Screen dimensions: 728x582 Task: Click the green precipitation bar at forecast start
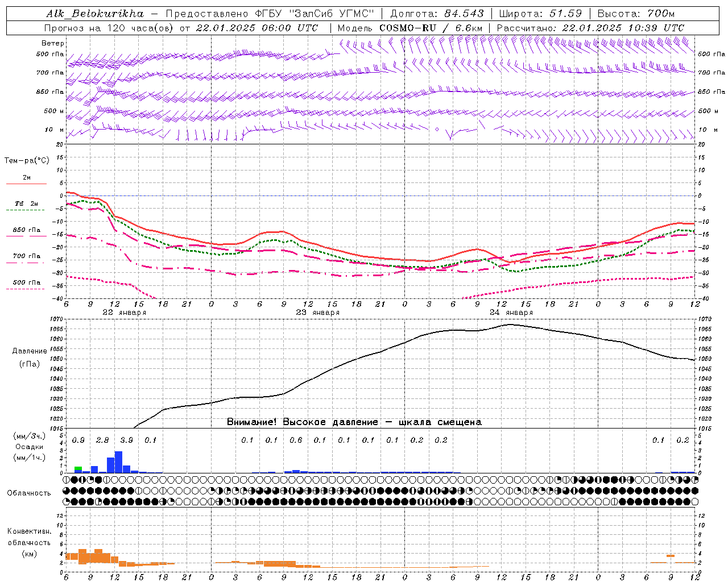pyautogui.click(x=78, y=468)
